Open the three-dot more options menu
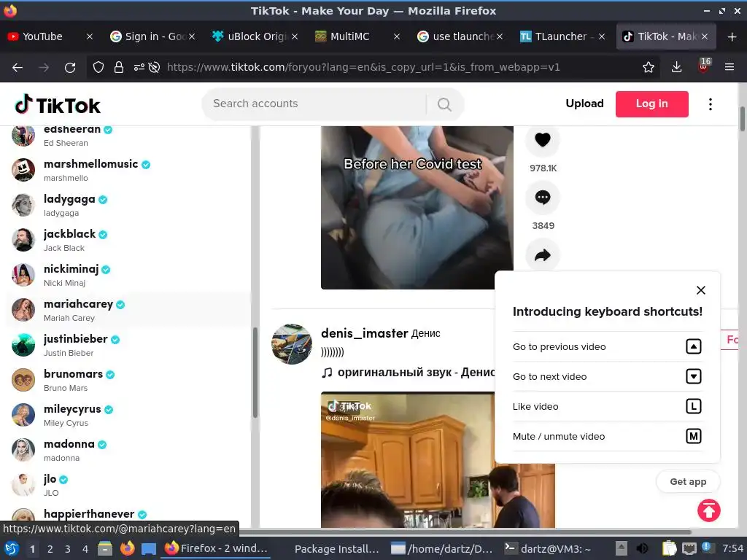This screenshot has width=747, height=560. pos(710,104)
